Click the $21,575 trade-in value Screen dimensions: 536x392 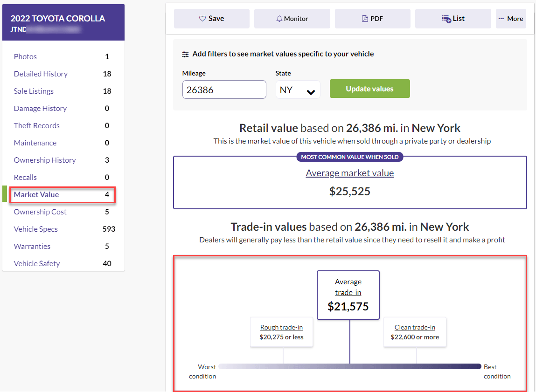tap(348, 306)
